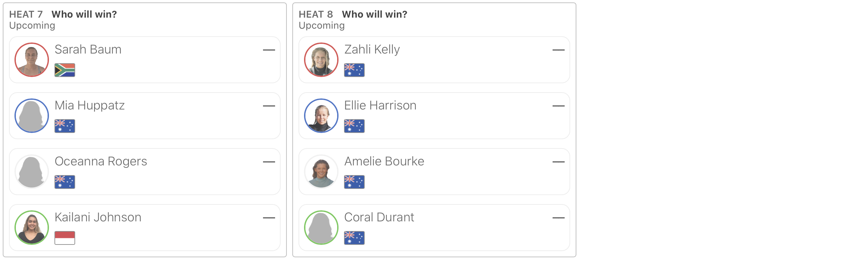Click the dash icon beside Zahli Kelly
Image resolution: width=868 pixels, height=259 pixels.
tap(558, 50)
